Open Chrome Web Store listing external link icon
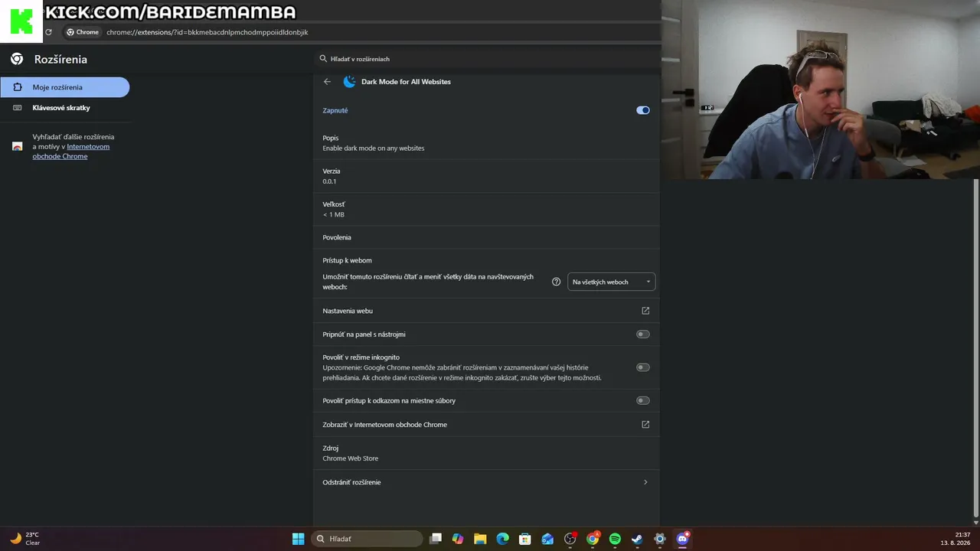Image resolution: width=980 pixels, height=551 pixels. (645, 425)
